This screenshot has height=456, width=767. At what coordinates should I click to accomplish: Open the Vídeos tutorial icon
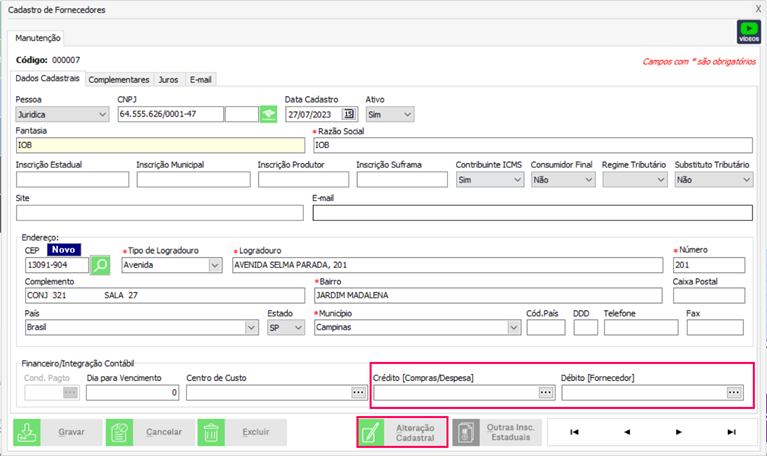click(748, 31)
